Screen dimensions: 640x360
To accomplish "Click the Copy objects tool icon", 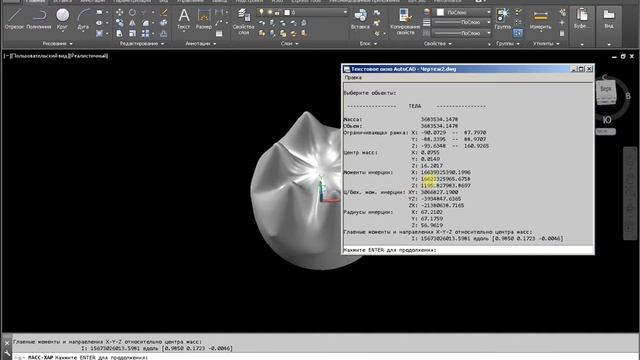I will (x=119, y=23).
